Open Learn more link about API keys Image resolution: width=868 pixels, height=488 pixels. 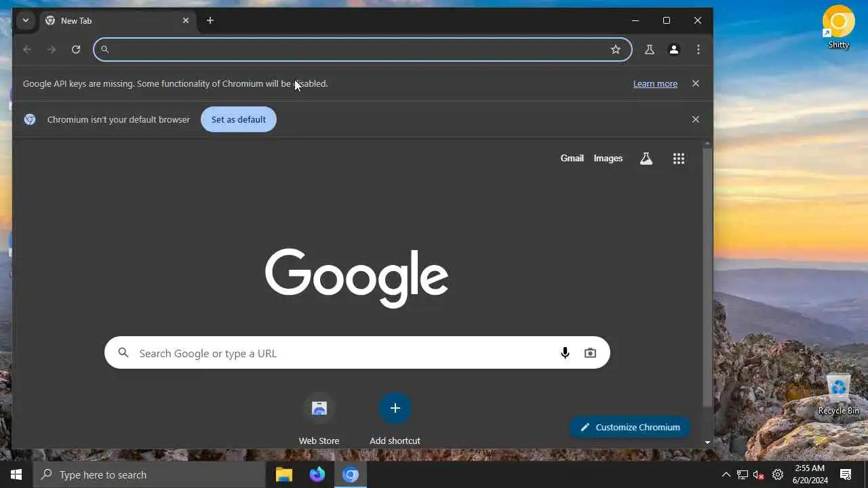(655, 83)
